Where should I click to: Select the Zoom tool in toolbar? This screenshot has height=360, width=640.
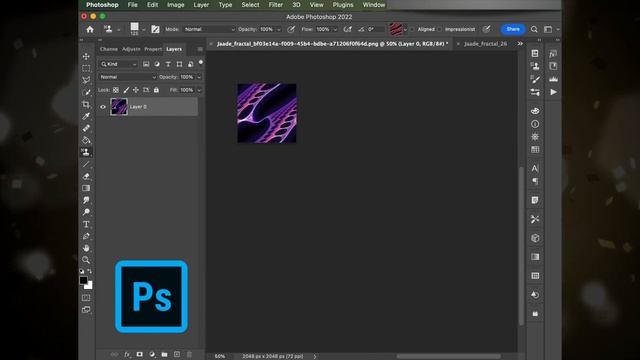tap(86, 260)
